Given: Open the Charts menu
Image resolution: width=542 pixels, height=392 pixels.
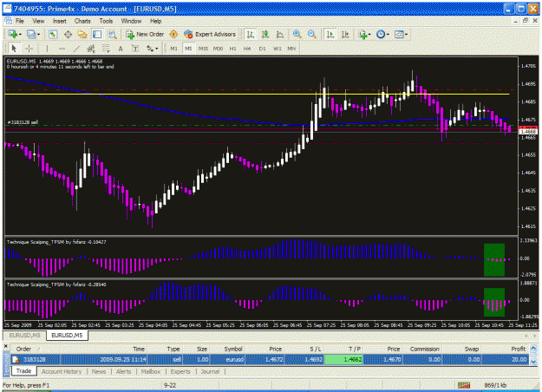Looking at the screenshot, I should pyautogui.click(x=82, y=21).
